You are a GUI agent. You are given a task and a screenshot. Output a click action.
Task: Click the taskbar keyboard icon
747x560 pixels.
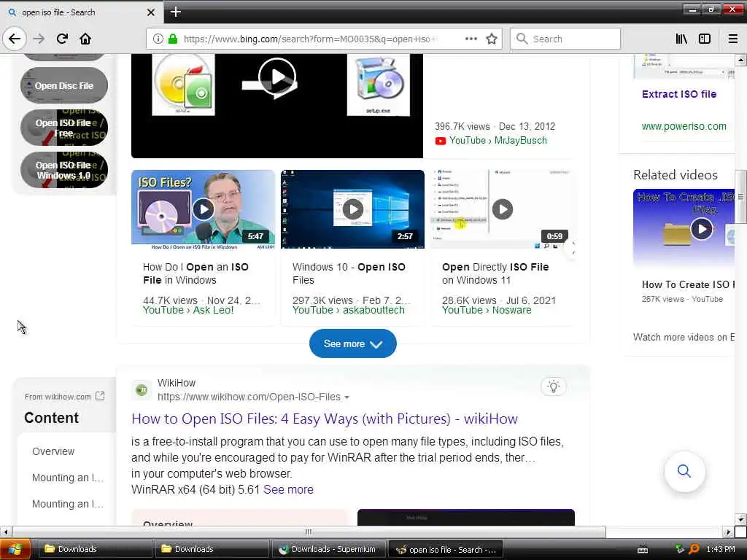pyautogui.click(x=643, y=550)
